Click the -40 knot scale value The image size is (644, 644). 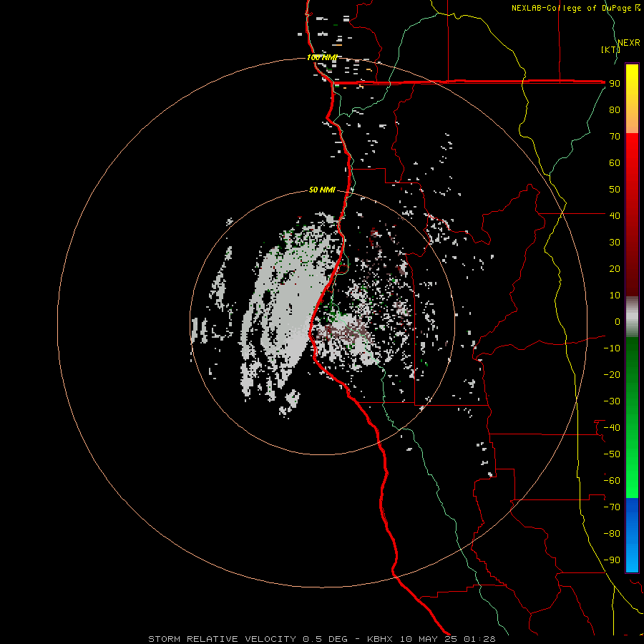click(612, 428)
